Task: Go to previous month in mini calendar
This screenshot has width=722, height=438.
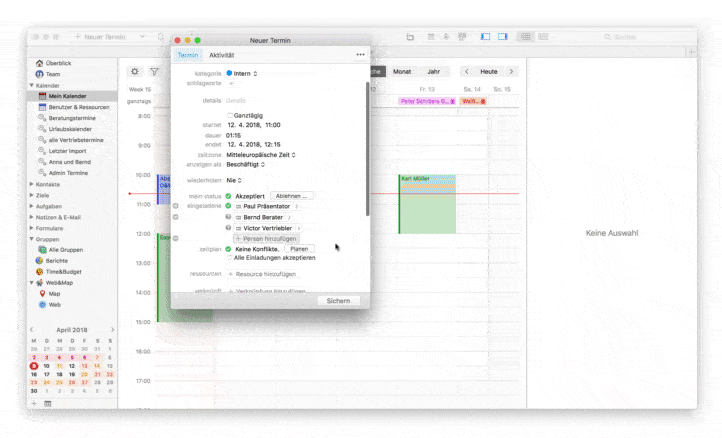Action: (31, 330)
